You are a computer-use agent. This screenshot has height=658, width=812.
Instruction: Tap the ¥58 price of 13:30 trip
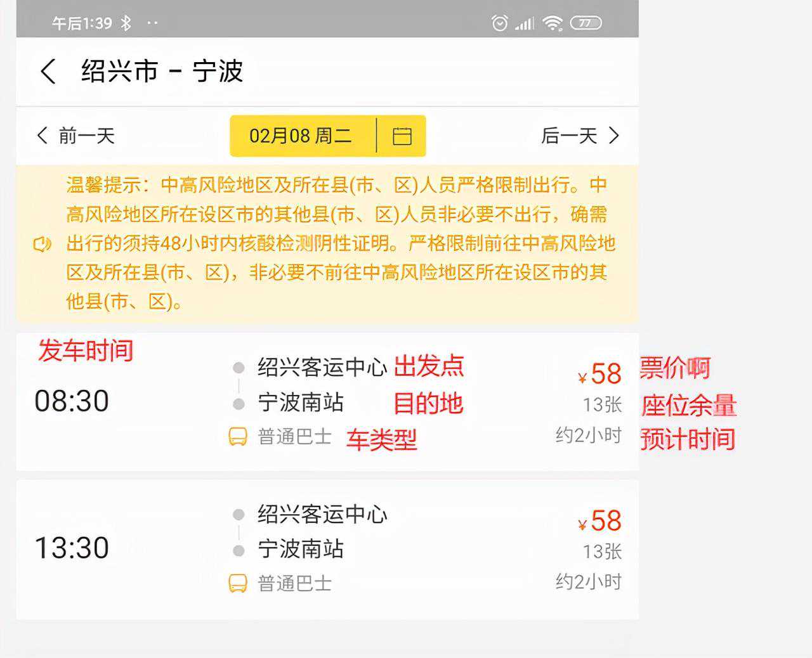tap(599, 521)
